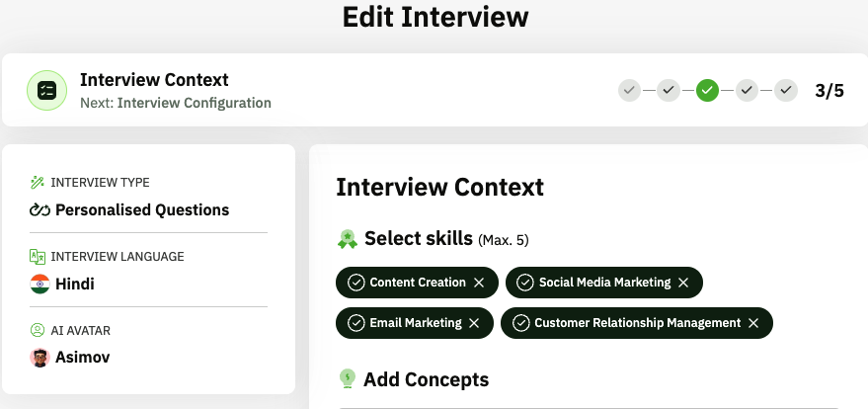Toggle the Email Marketing checkmark
Image resolution: width=868 pixels, height=409 pixels.
[356, 323]
